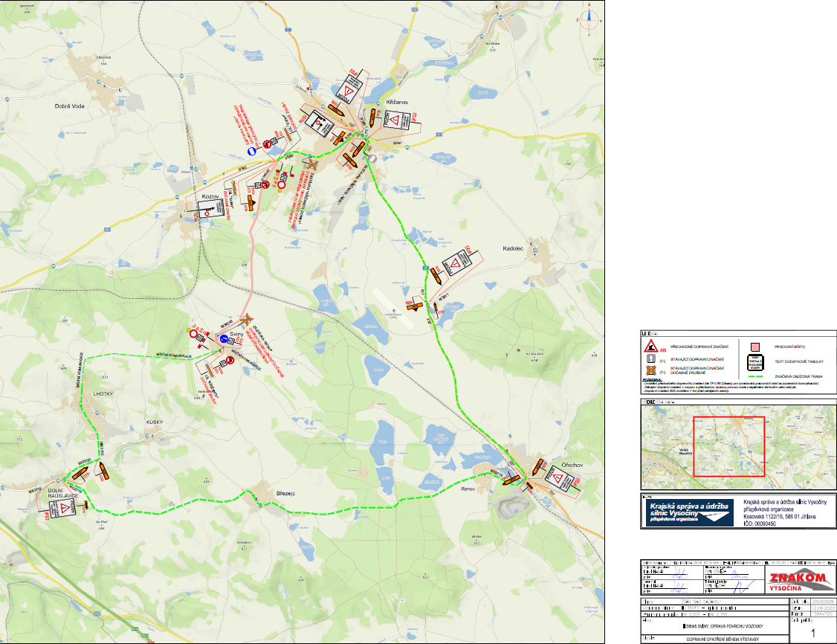Image resolution: width=837 pixels, height=644 pixels.
Task: Select the blue arrow sign beside Svíny label
Action: (x=224, y=338)
